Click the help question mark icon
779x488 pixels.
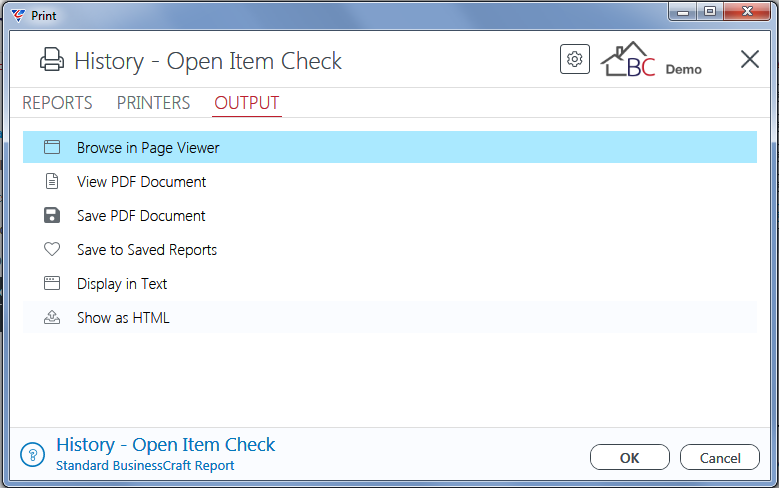33,454
